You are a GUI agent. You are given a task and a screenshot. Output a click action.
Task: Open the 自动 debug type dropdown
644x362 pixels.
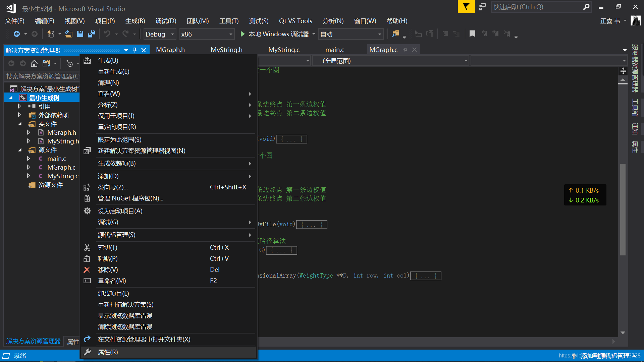[x=351, y=34]
